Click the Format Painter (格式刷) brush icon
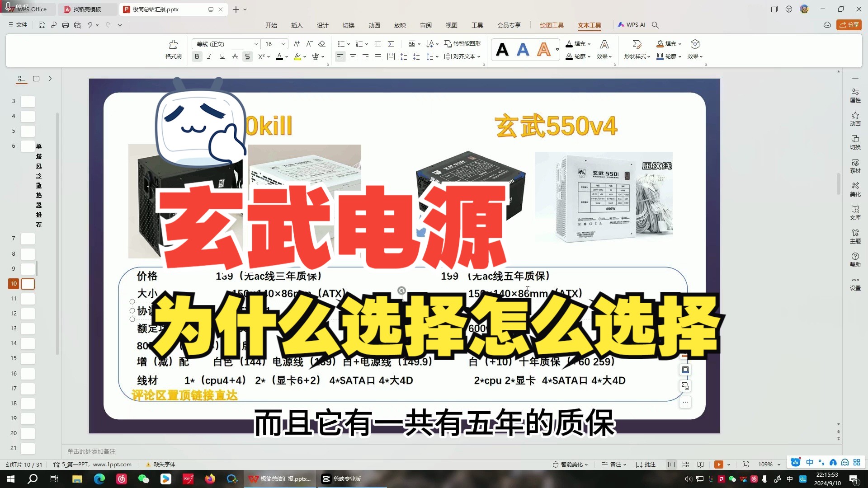The width and height of the screenshot is (868, 488). 173,44
